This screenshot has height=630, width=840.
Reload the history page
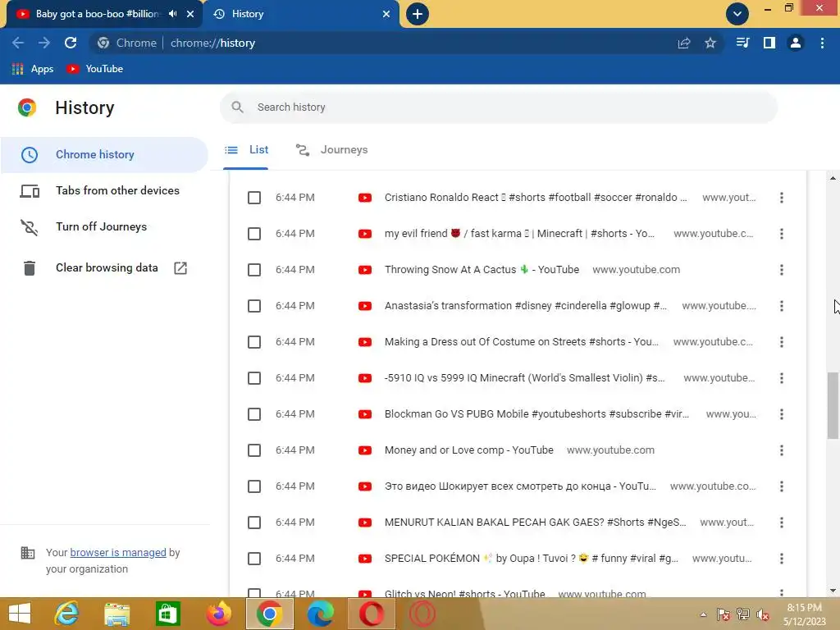click(x=71, y=43)
